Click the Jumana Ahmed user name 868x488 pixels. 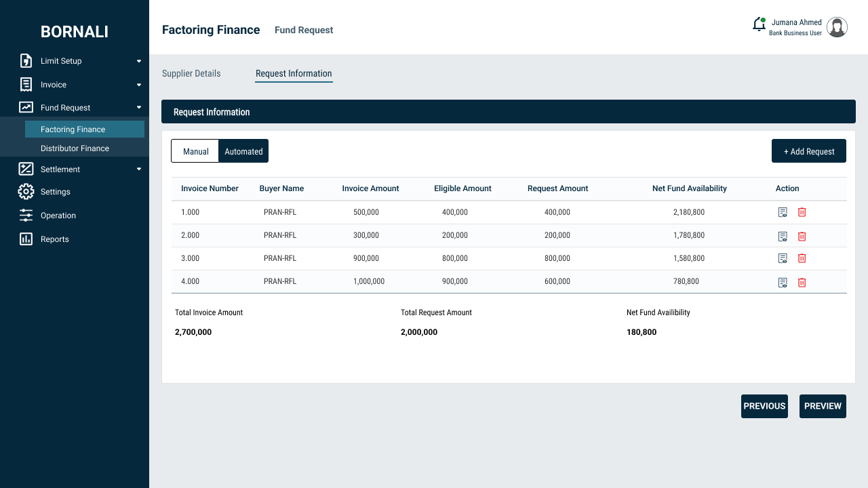pyautogui.click(x=797, y=22)
